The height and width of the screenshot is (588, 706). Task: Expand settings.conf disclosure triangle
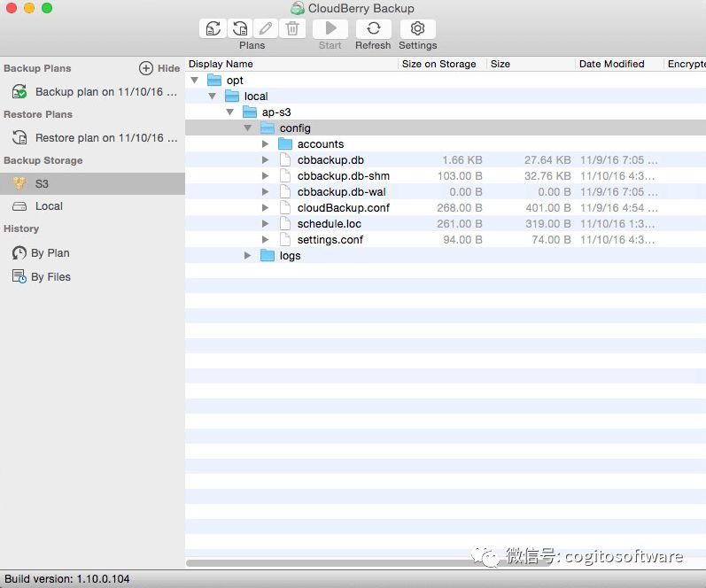point(265,239)
